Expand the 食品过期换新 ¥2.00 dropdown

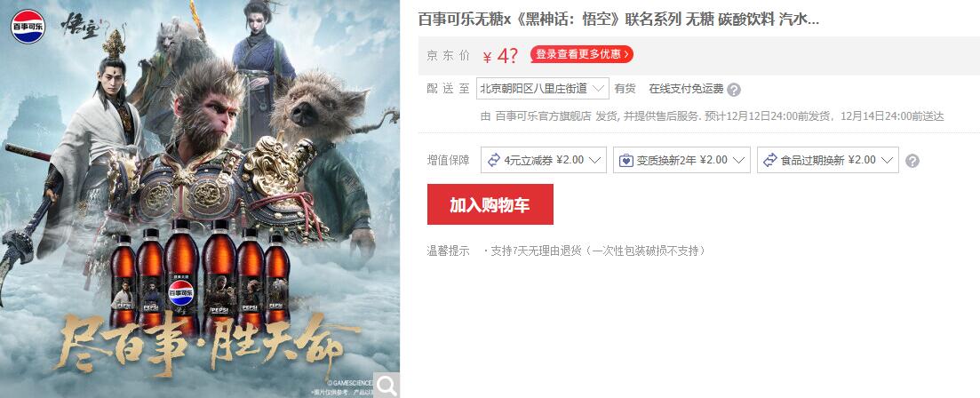828,160
